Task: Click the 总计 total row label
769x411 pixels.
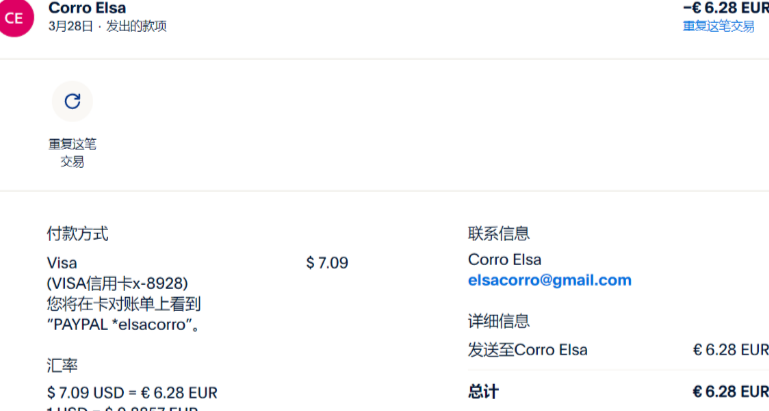Action: point(483,391)
